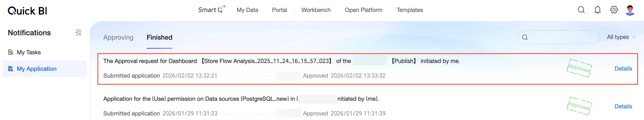Click timestamp 2026/01/29 11:31:23
Screen dimensions: 644x120
tap(190, 114)
